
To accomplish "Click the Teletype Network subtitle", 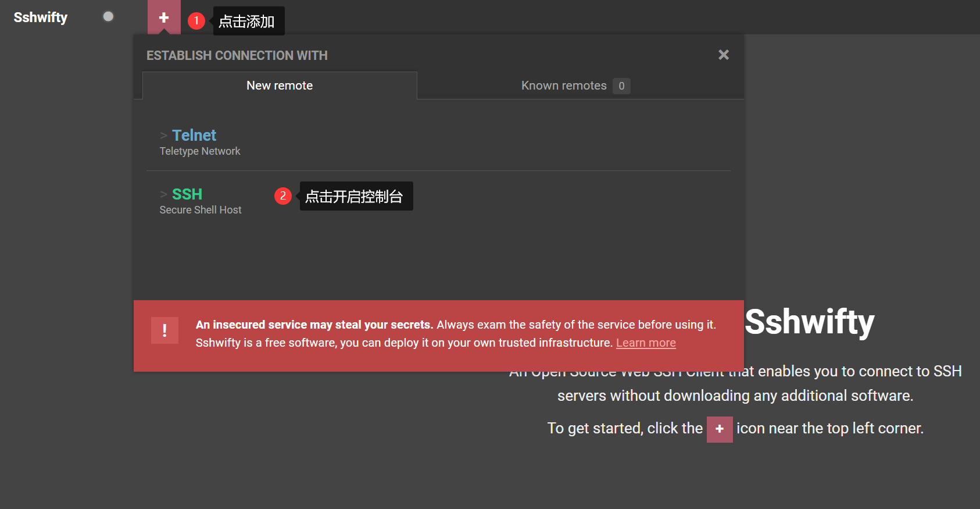I will (x=200, y=151).
